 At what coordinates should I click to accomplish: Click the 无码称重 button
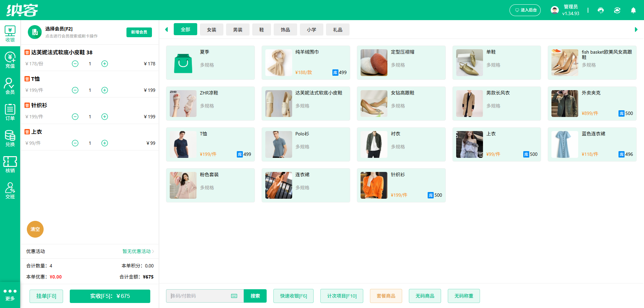464,296
